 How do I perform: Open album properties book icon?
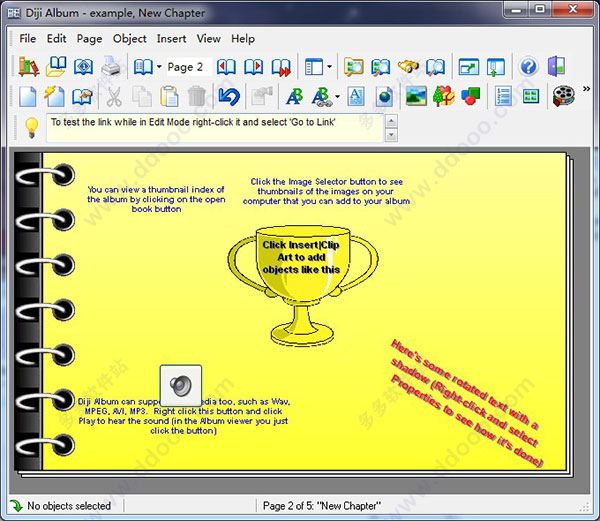(83, 67)
